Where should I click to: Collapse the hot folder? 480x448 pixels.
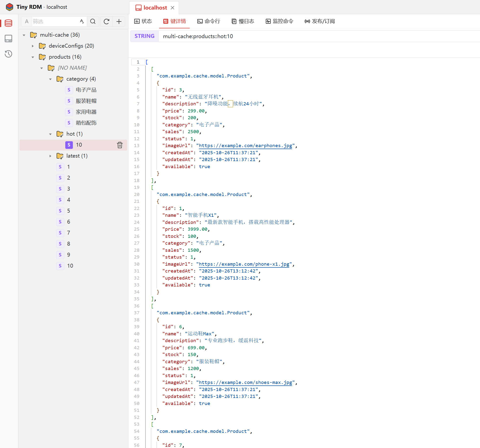click(50, 134)
